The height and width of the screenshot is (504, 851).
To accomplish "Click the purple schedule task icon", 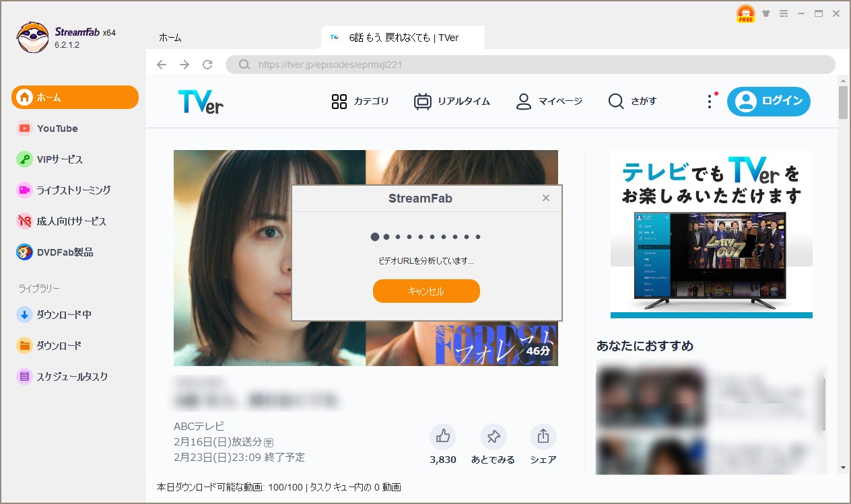I will point(24,376).
